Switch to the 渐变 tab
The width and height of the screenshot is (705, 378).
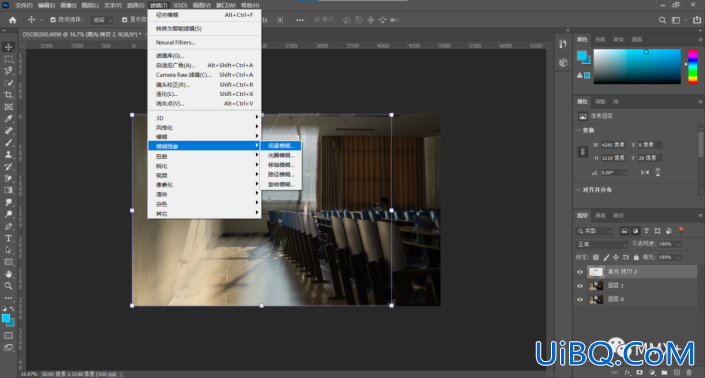pyautogui.click(x=619, y=40)
